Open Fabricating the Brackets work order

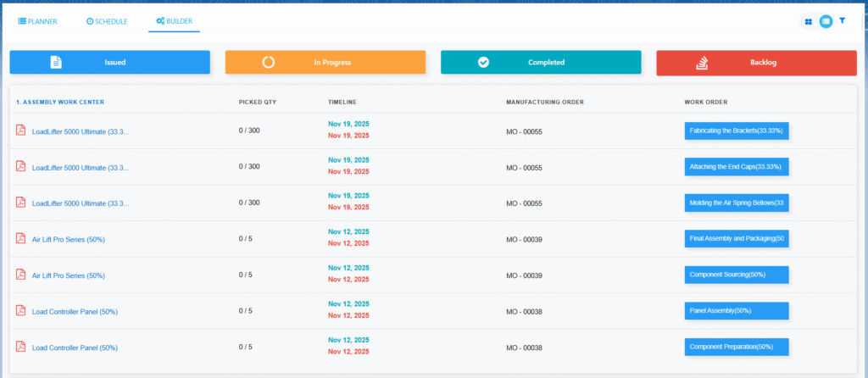tap(737, 131)
